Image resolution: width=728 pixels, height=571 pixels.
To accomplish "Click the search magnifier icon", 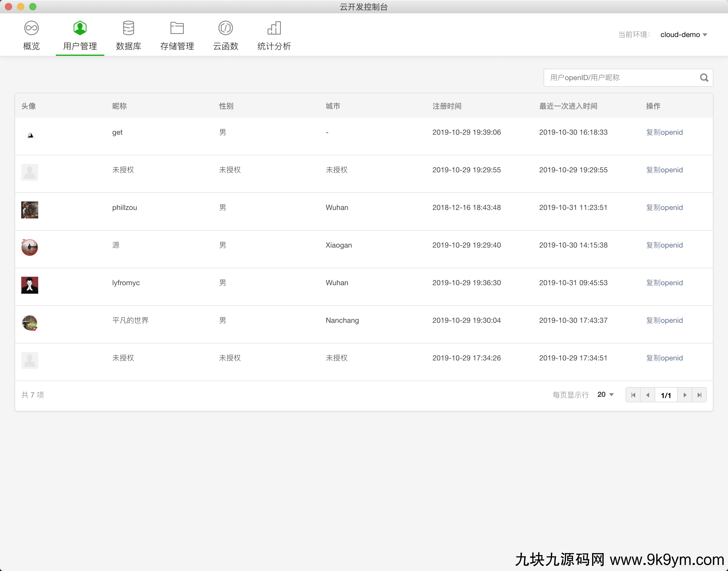I will 704,78.
